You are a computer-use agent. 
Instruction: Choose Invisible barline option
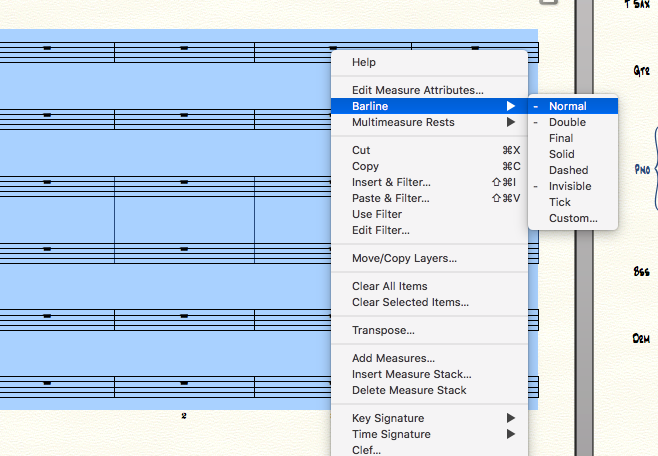570,186
